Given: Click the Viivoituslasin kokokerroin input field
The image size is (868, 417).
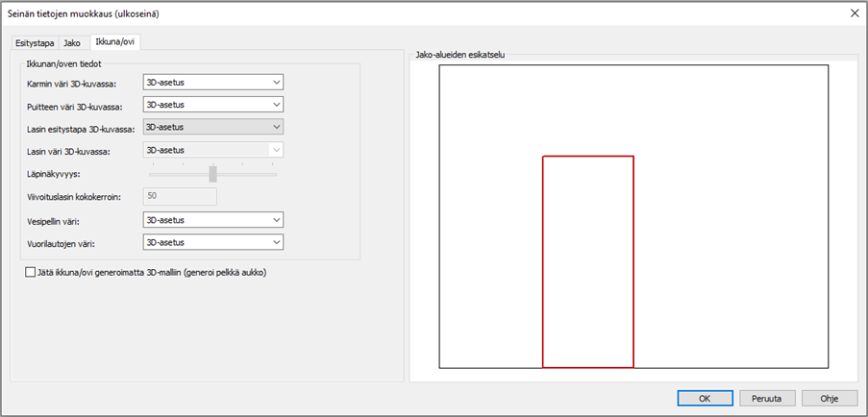Looking at the screenshot, I should point(180,197).
